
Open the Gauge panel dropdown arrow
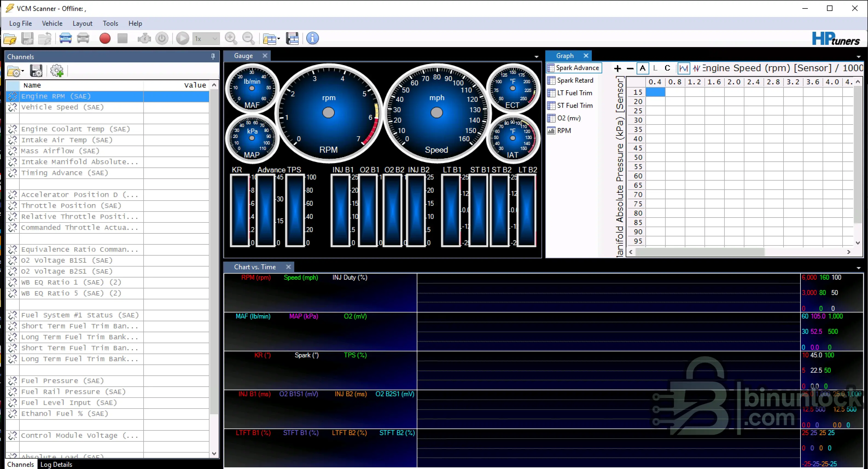coord(536,57)
